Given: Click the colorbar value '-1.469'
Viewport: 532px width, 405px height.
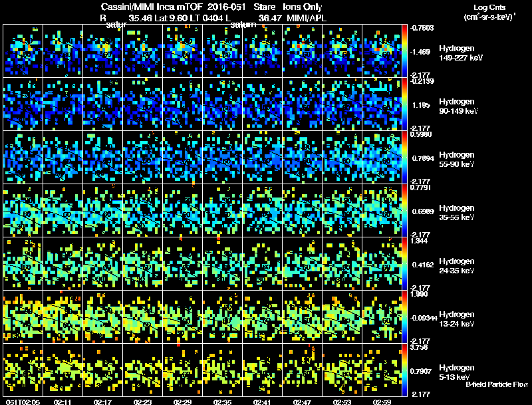Looking at the screenshot, I should pos(420,52).
